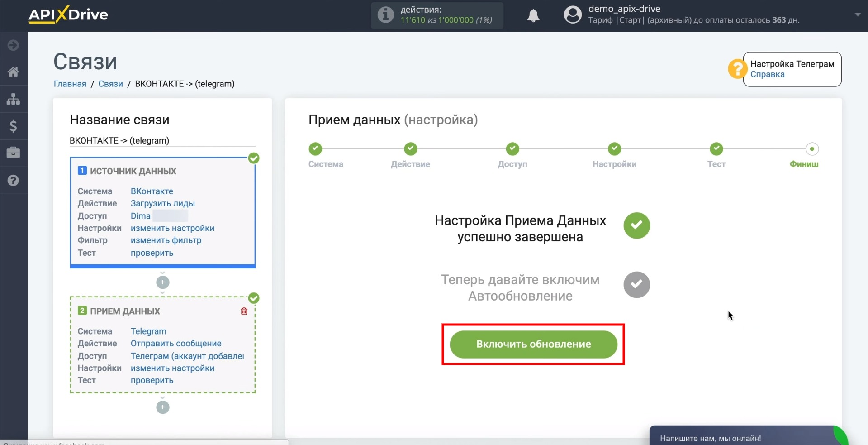The width and height of the screenshot is (868, 445).
Task: Delete the data receiver block
Action: click(244, 311)
